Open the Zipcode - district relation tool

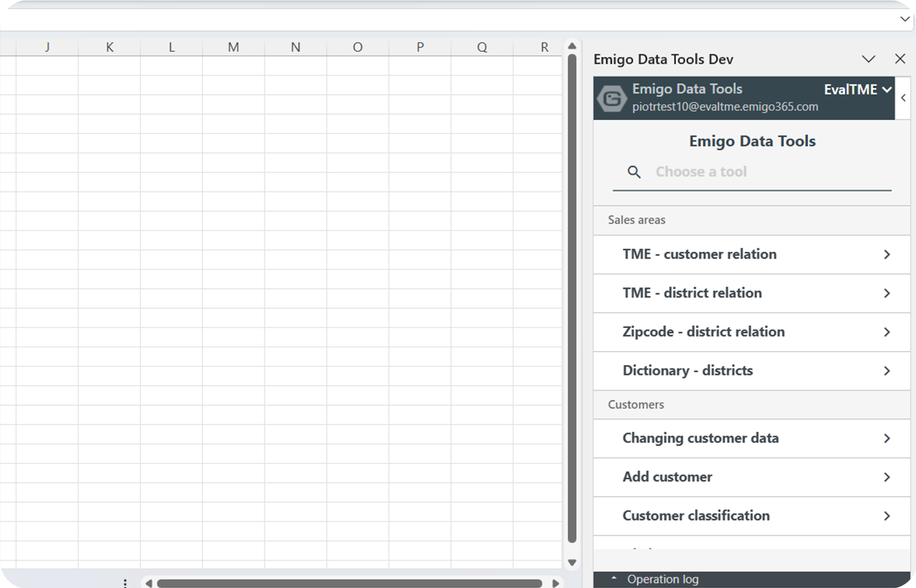751,332
